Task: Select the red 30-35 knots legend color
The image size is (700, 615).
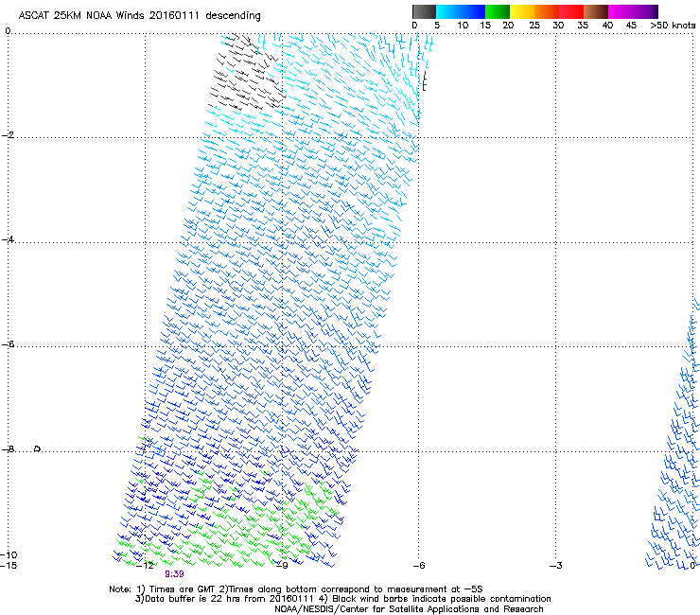Action: [x=571, y=11]
